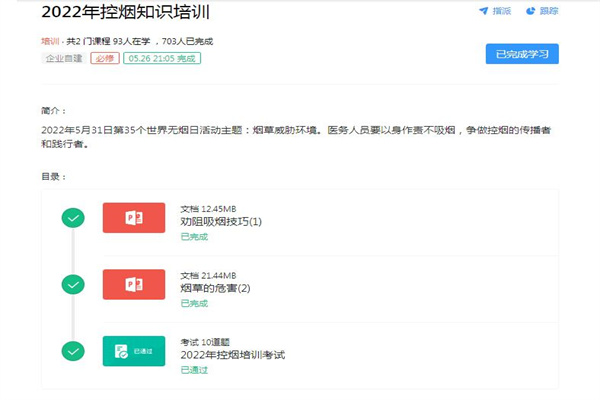The height and width of the screenshot is (400, 600).
Task: Open the PowerPoint icon for 烟草的危害(2)
Action: (134, 284)
